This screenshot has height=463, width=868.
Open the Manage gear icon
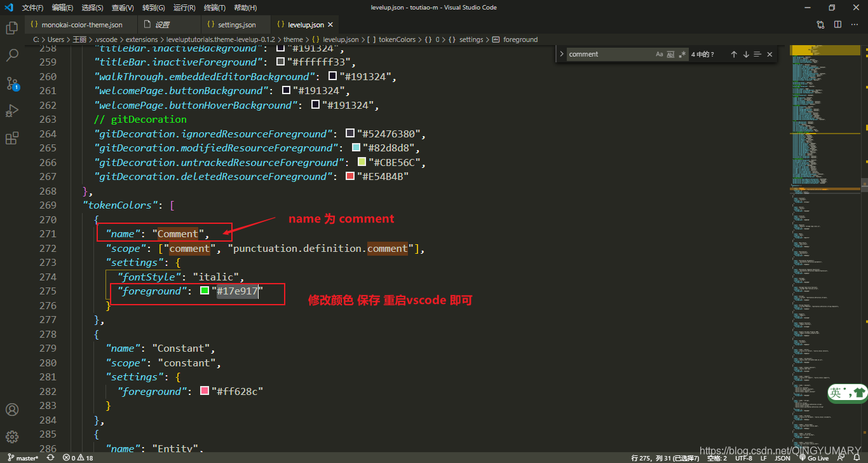(12, 437)
